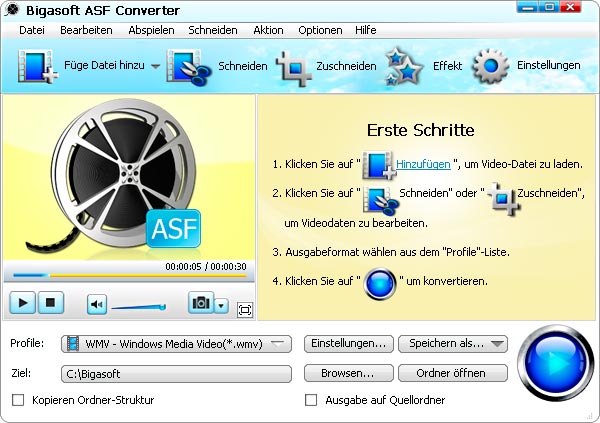This screenshot has width=600, height=423.
Task: Open the Datei menu
Action: point(32,30)
